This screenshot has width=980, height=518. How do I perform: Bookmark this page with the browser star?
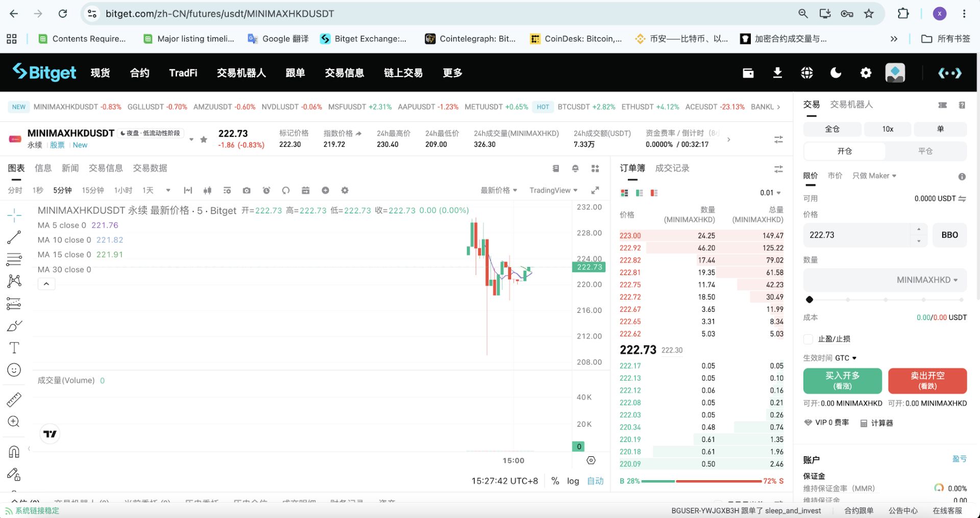click(869, 14)
